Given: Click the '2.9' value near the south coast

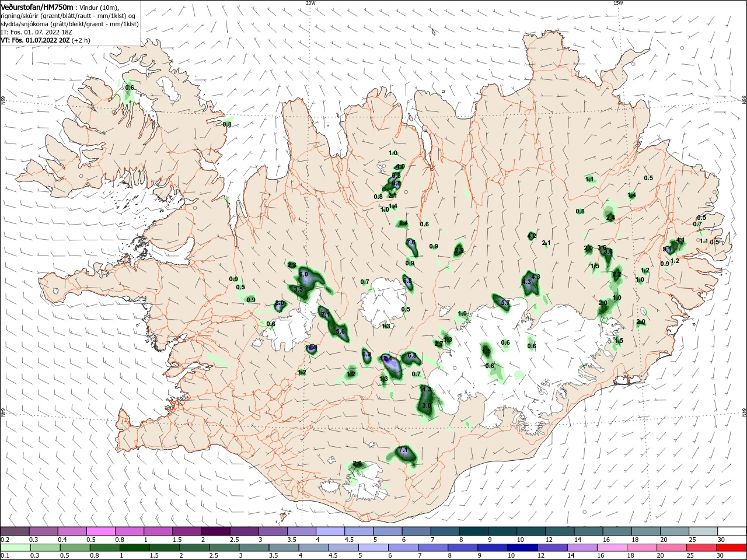Looking at the screenshot, I should [x=357, y=464].
